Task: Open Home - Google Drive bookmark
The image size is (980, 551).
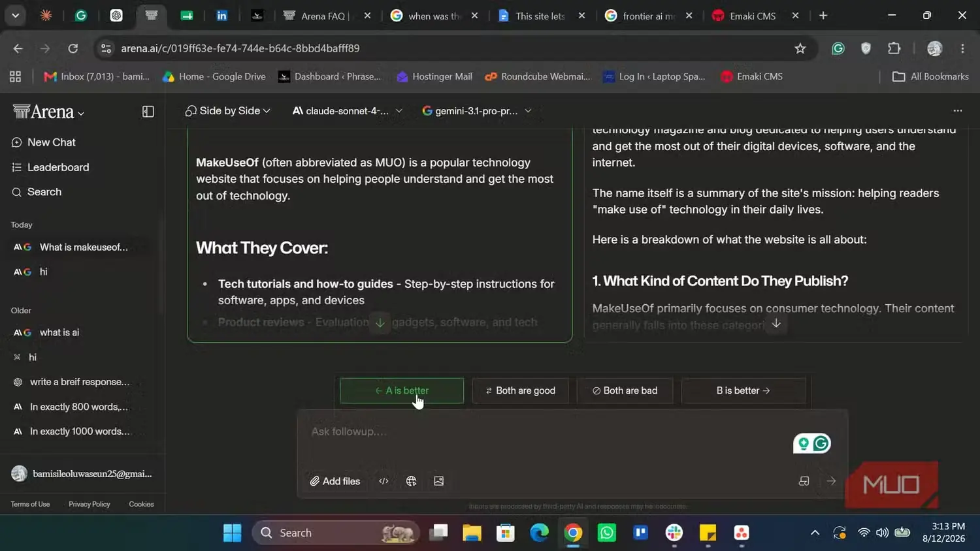Action: [214, 76]
